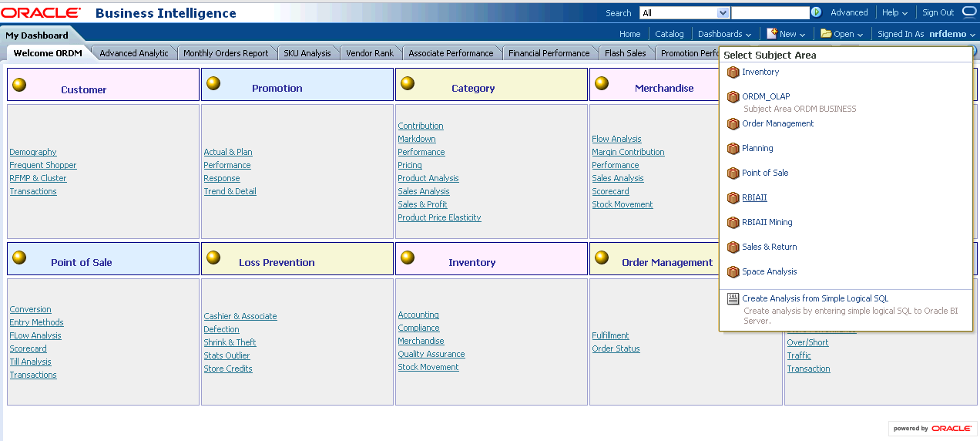Switch to the SKU Analysis tab
980x441 pixels.
(x=307, y=53)
